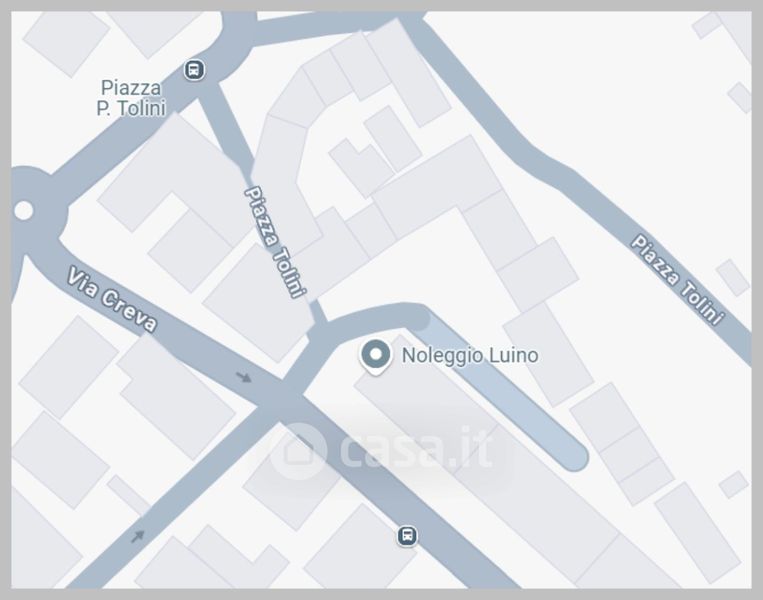Click the bus stop icon on lower Via Creva
Viewport: 763px width, 600px height.
click(x=407, y=536)
